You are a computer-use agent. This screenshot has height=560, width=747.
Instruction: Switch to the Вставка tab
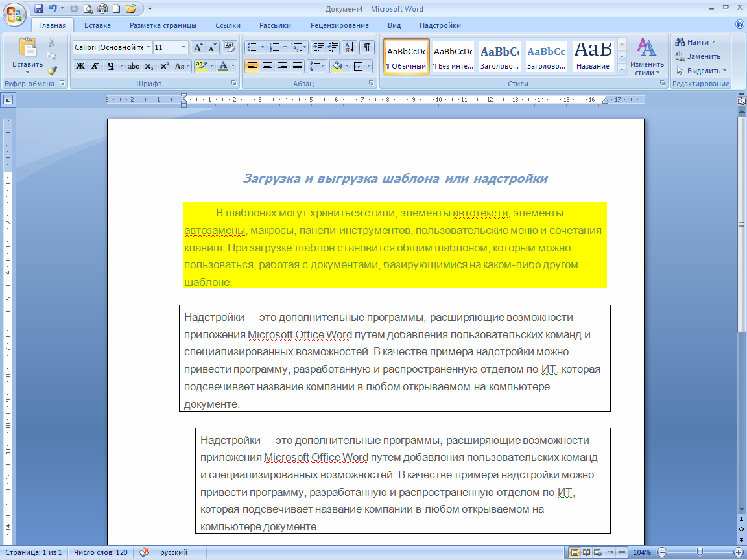[x=97, y=25]
